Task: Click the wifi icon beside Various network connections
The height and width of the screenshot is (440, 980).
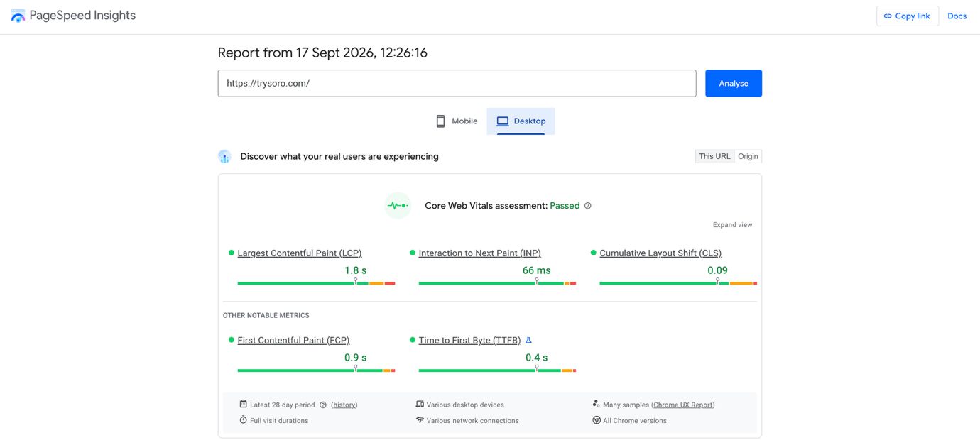Action: [420, 420]
